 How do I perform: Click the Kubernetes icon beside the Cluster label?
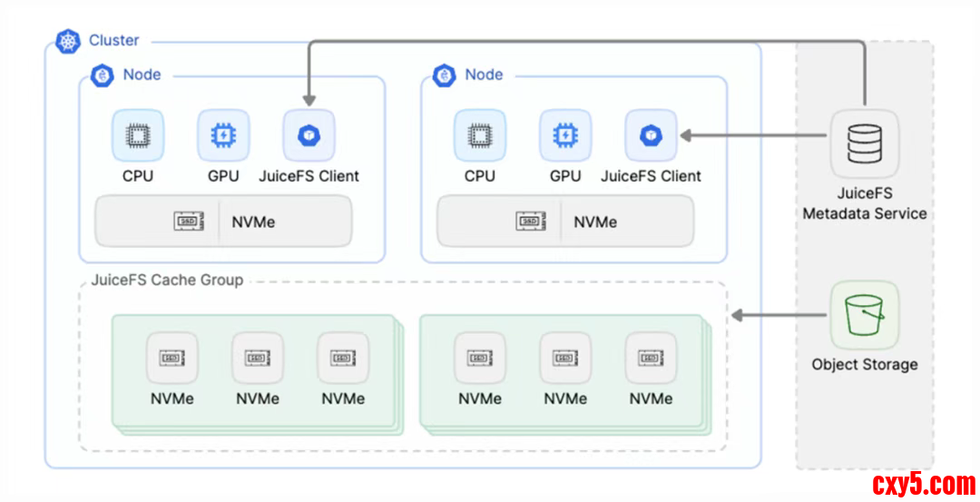68,41
